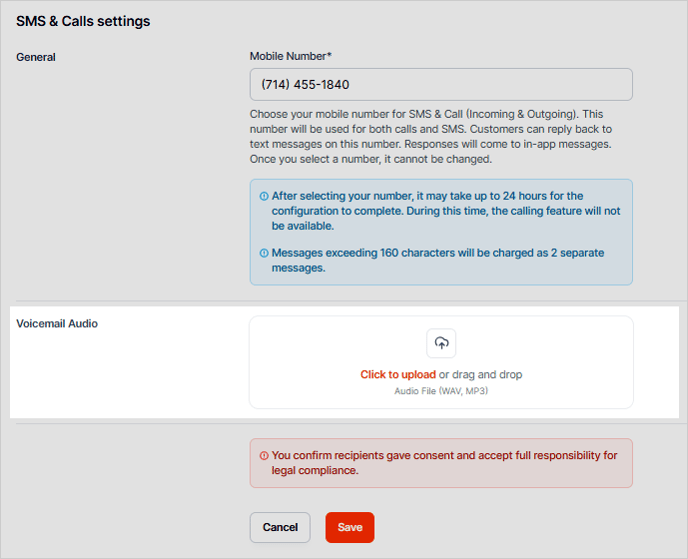Click the "Audio File (WAV, MP3)" hint text
Image resolution: width=688 pixels, height=559 pixels.
tap(441, 391)
